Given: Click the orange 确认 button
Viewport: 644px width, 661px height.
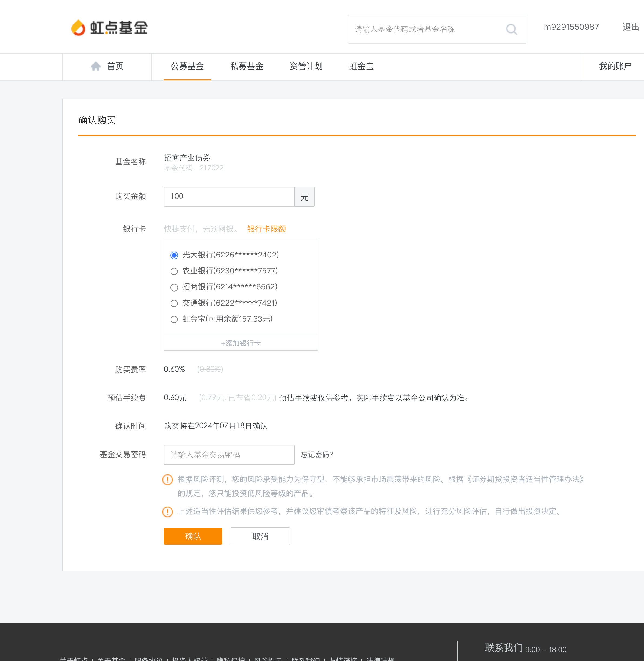Looking at the screenshot, I should [x=193, y=537].
